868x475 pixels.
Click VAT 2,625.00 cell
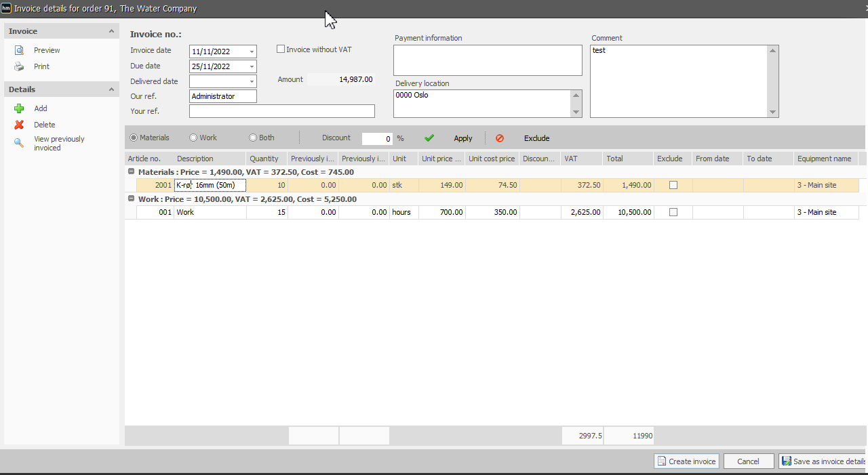[x=582, y=212]
